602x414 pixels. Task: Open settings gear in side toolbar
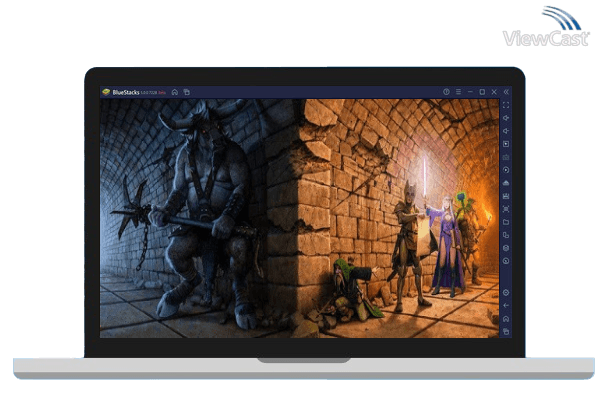[x=506, y=293]
